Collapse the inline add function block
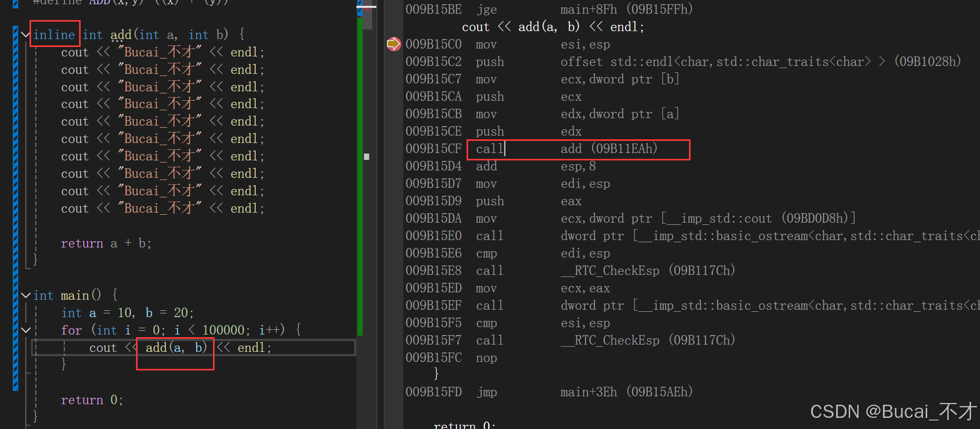Viewport: 980px width, 429px height. 25,35
